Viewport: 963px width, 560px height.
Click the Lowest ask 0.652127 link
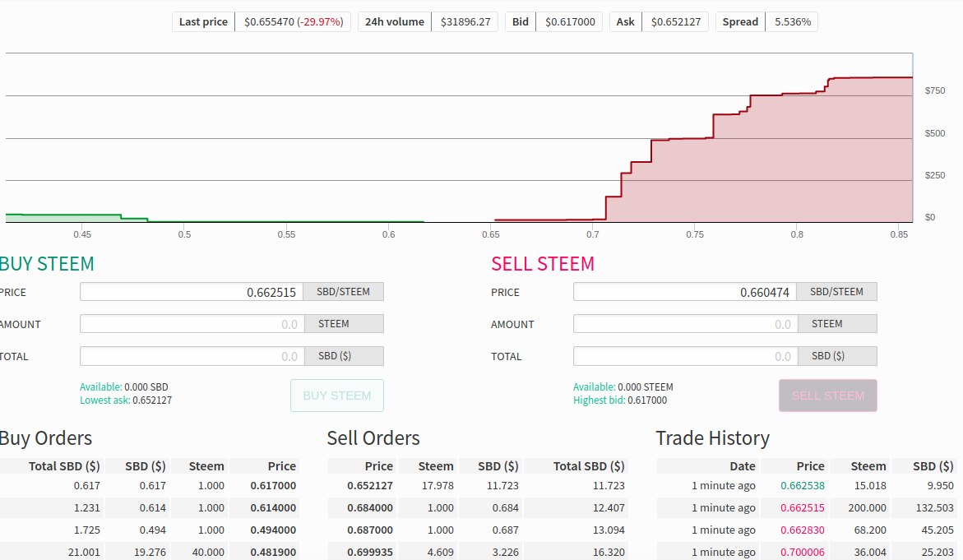126,400
